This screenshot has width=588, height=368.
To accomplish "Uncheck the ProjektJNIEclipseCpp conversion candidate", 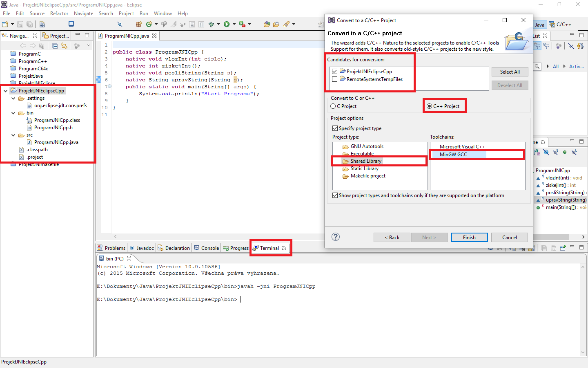I will click(334, 71).
